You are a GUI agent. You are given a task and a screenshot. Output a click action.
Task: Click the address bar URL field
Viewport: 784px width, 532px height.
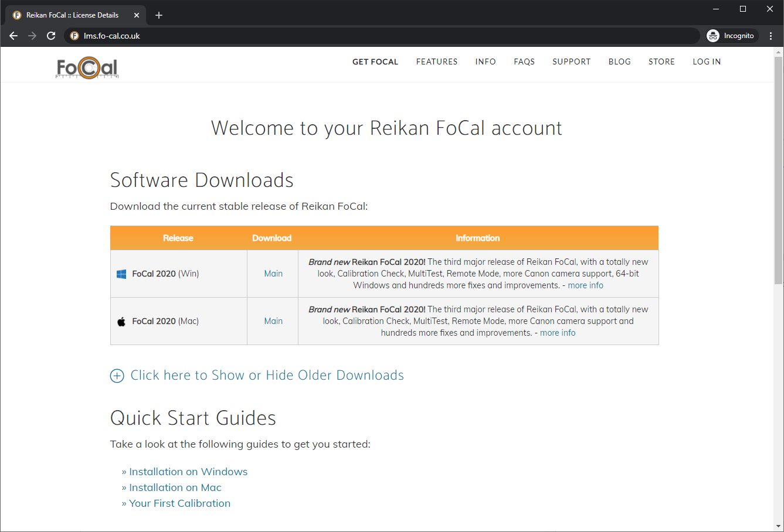tap(381, 36)
